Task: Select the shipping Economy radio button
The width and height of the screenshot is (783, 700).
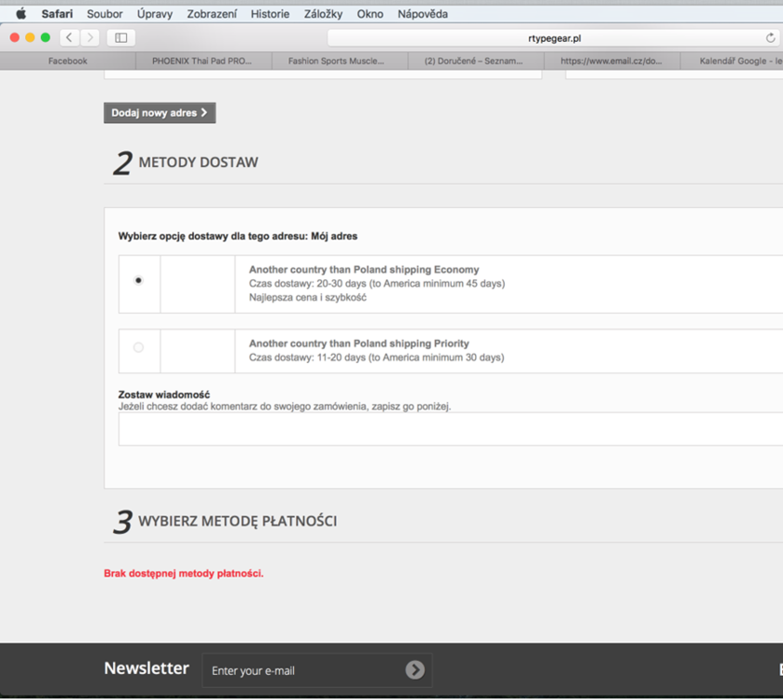Action: point(138,280)
